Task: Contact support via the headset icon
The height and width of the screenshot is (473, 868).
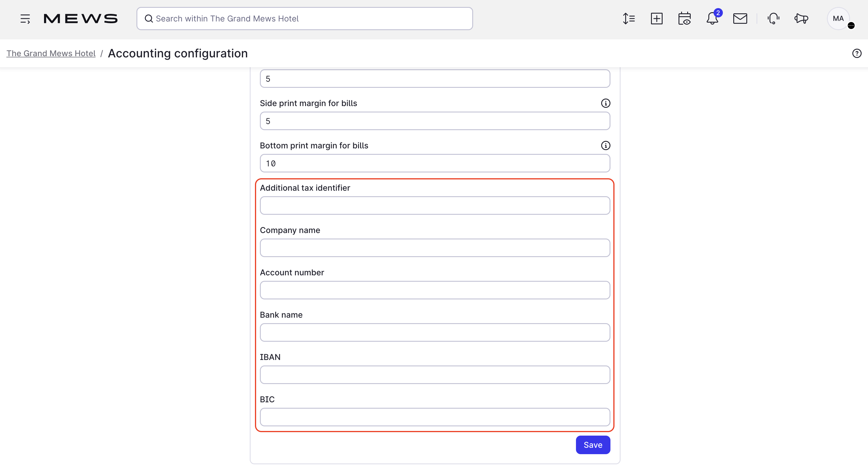Action: click(x=773, y=19)
